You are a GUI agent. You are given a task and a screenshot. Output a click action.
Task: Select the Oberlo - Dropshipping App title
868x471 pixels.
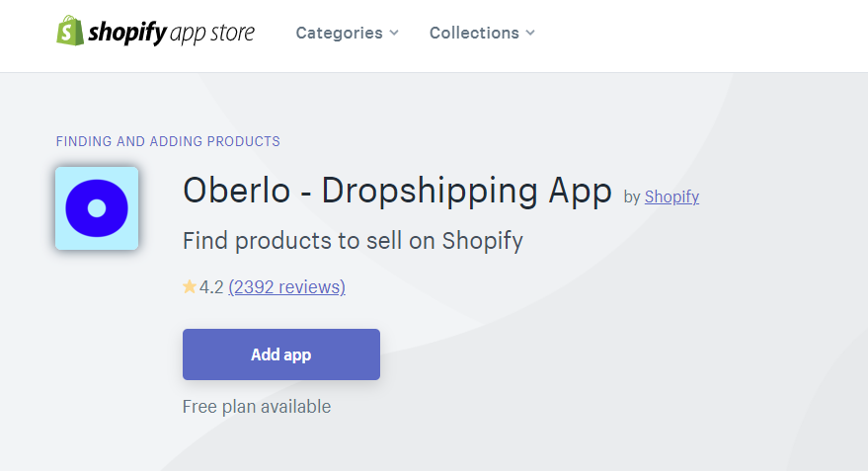(x=397, y=191)
